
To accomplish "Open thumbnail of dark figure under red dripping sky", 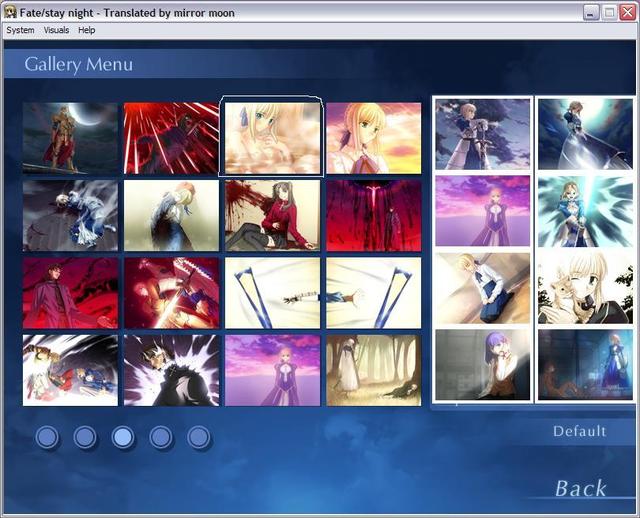I will tap(374, 216).
